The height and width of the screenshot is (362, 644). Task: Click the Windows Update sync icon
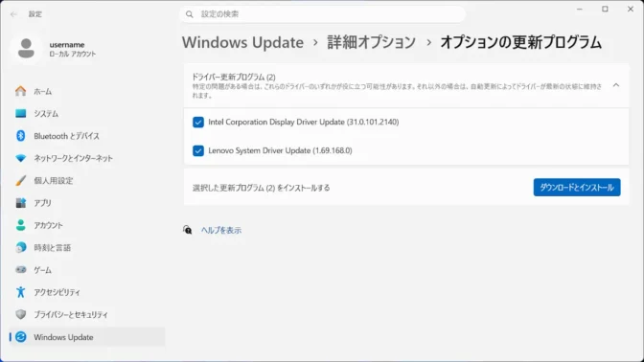pos(20,337)
